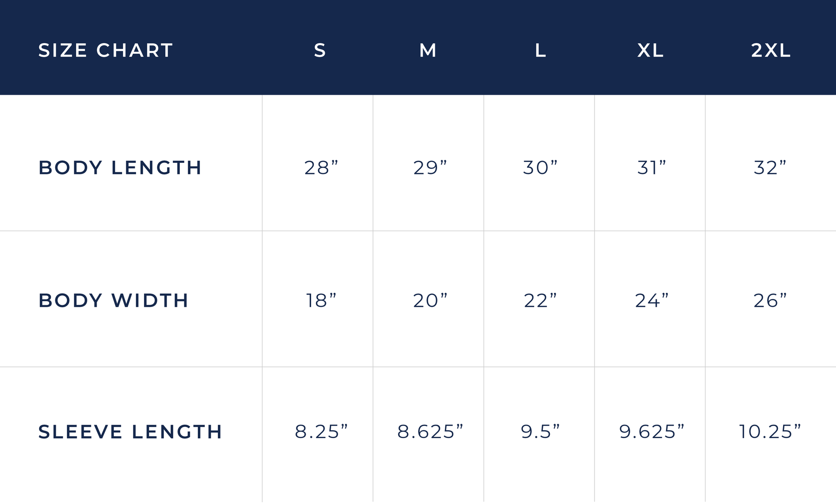Select the 9.5" sleeve length cell
The width and height of the screenshot is (836, 504).
(540, 432)
